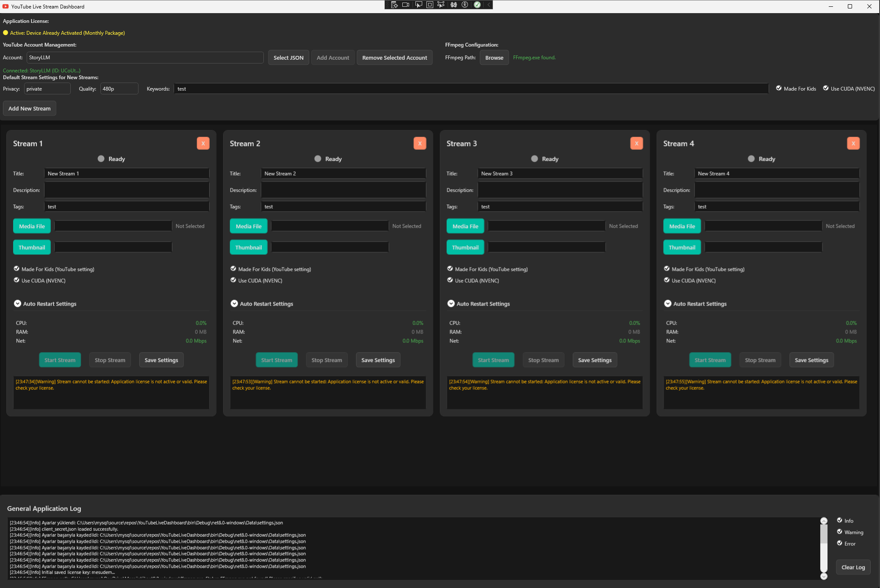Click the YouTube app icon in title bar

6,6
